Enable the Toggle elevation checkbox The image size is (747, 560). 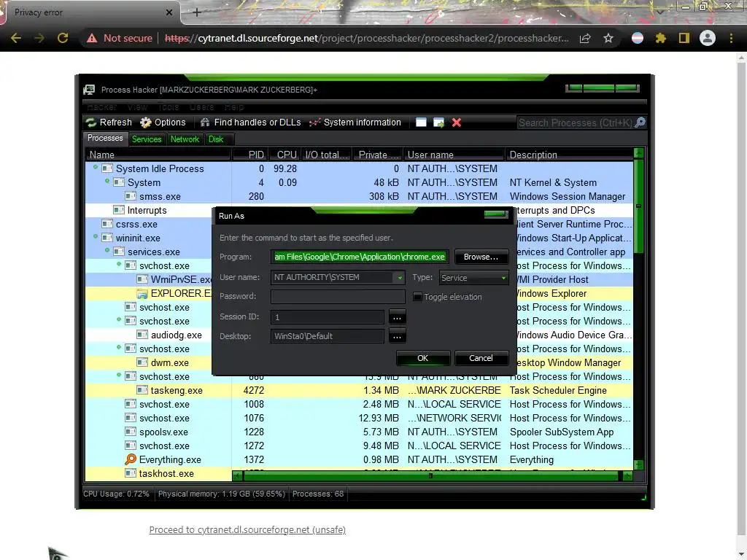(417, 297)
